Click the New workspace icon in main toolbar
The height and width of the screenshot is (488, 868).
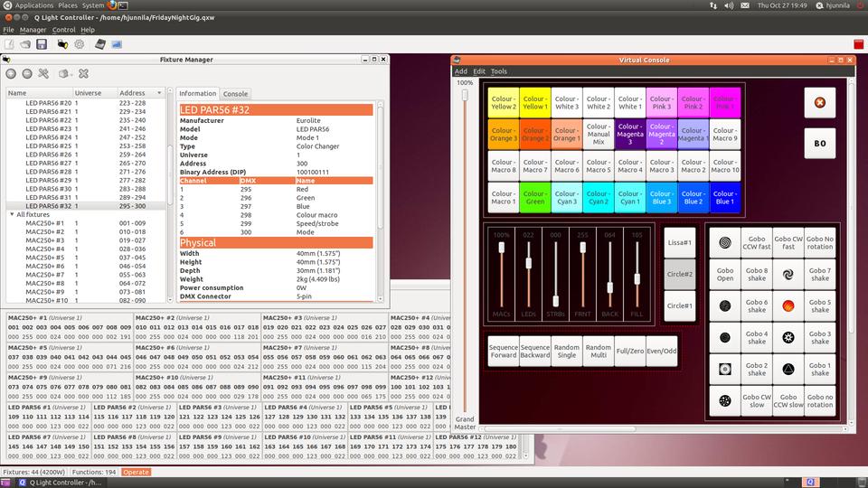click(9, 43)
